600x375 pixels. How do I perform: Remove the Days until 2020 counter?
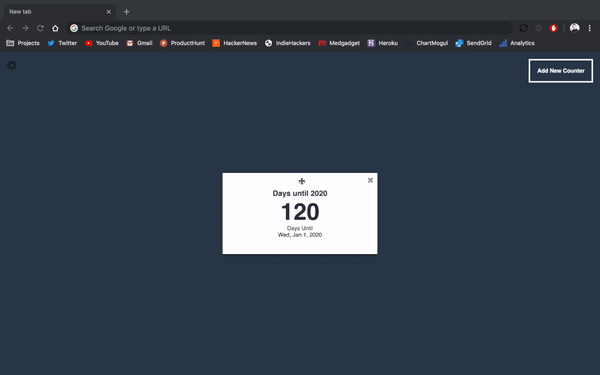370,180
